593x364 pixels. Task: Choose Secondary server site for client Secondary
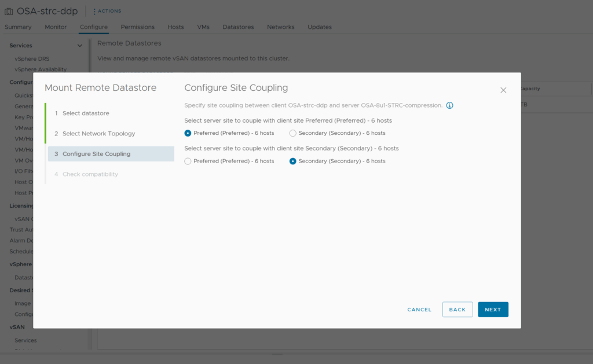point(292,161)
